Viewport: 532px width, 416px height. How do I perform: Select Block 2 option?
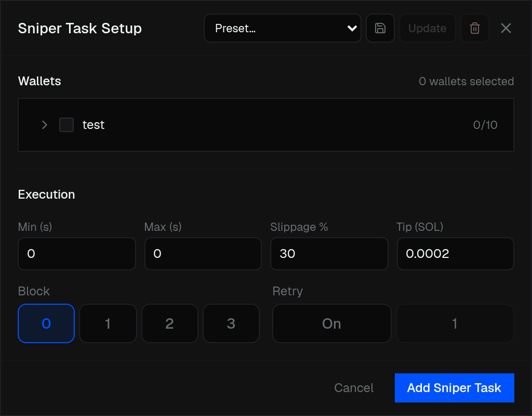170,323
